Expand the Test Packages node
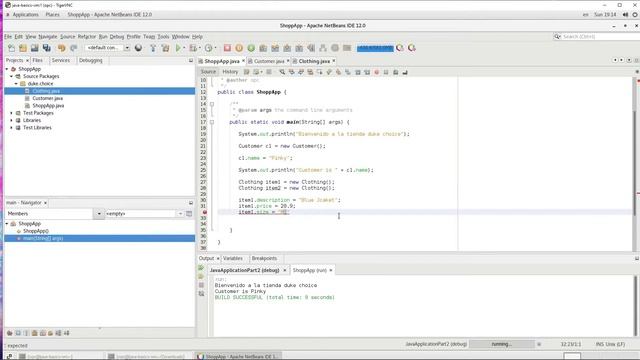The image size is (640, 360). tap(11, 113)
